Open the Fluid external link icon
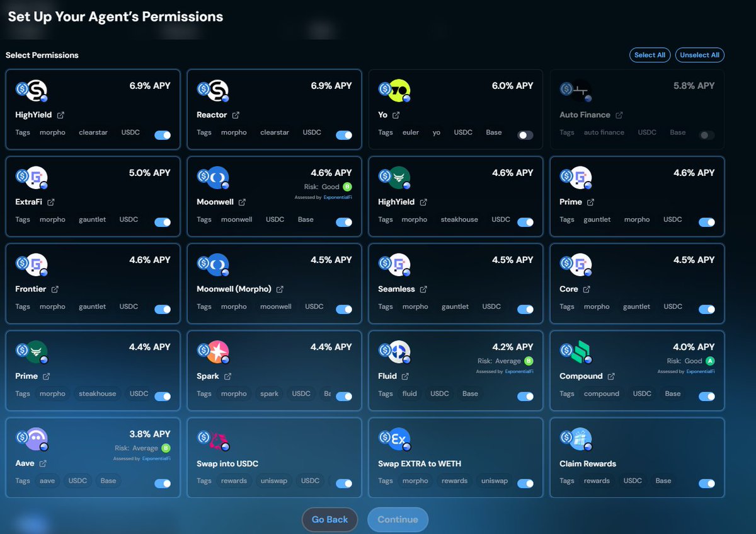 tap(405, 376)
